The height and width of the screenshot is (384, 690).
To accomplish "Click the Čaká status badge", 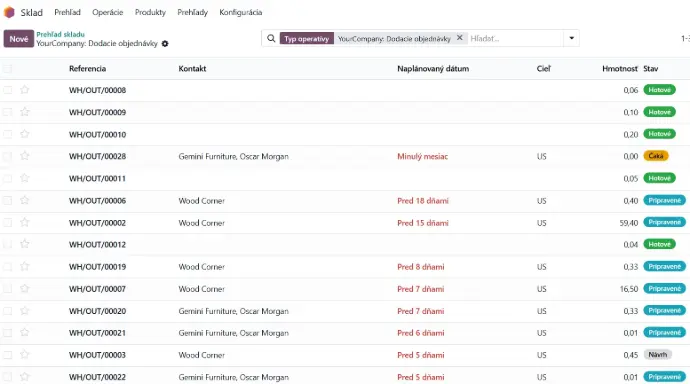I will (656, 156).
